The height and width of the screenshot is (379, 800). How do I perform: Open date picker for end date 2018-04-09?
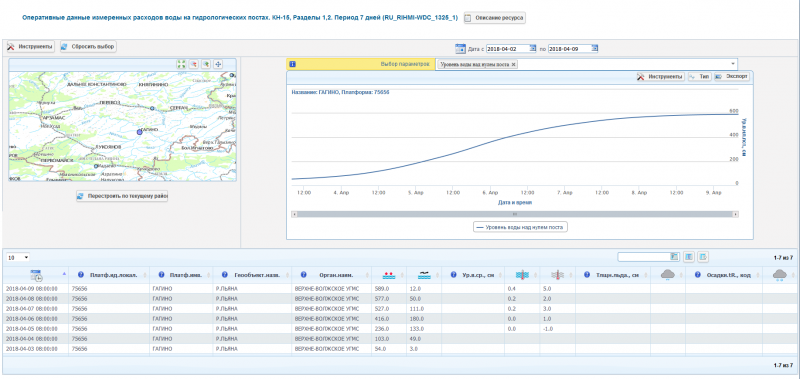594,48
